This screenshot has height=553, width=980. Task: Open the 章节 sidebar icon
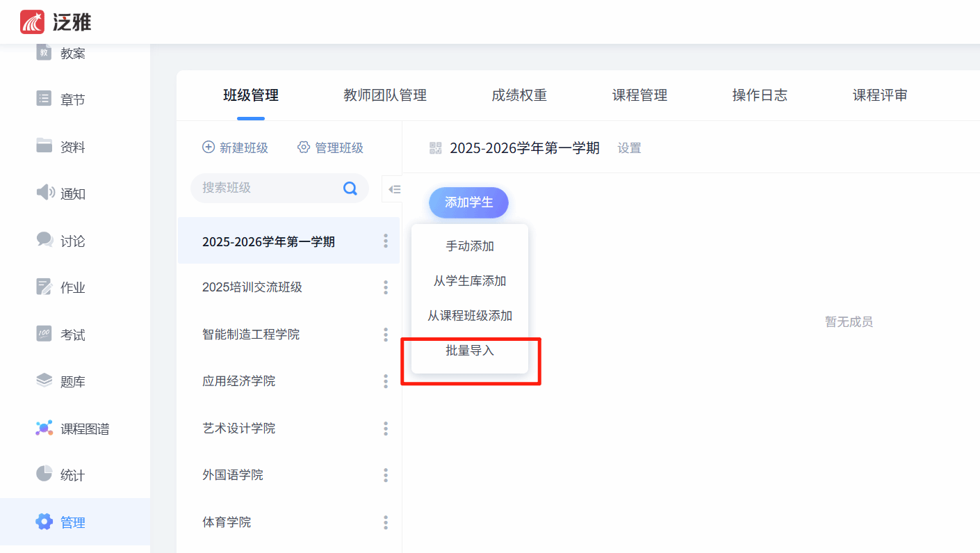[44, 99]
